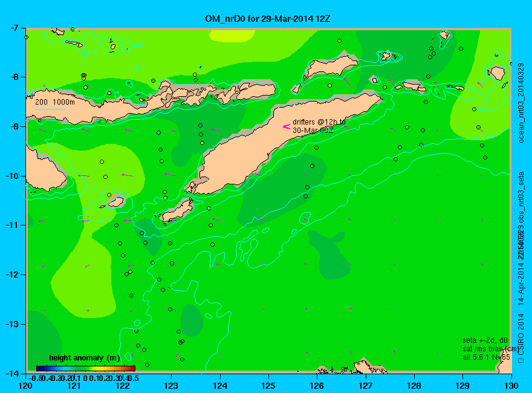
Task: Click the latitude tick label -11
Action: pyautogui.click(x=13, y=225)
